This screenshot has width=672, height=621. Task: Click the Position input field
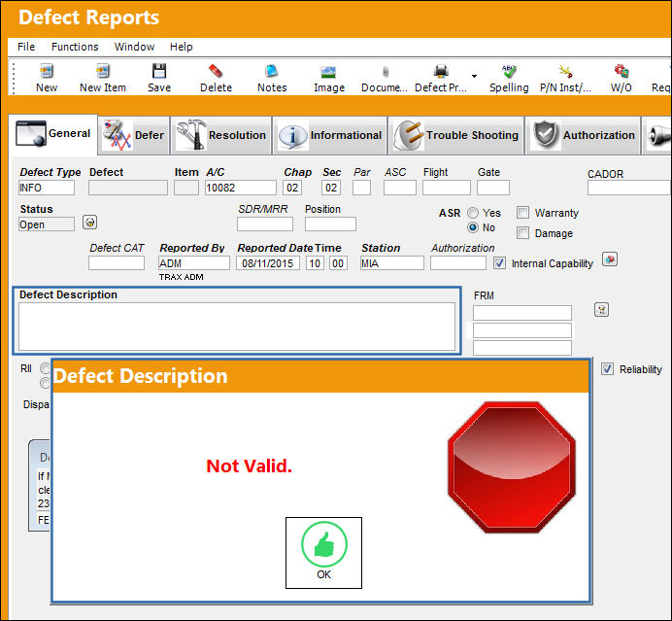click(330, 224)
